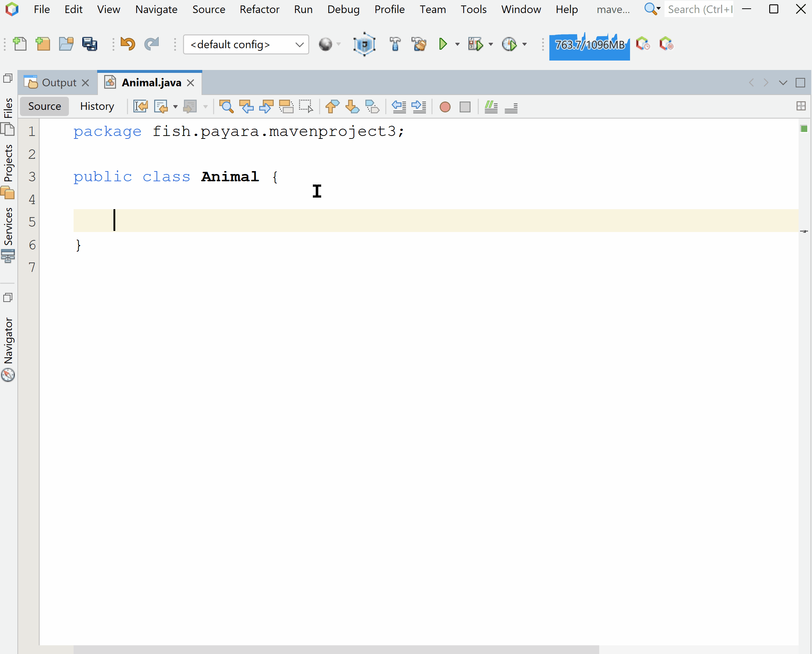The width and height of the screenshot is (812, 654).
Task: Expand the Run Project dropdown arrow
Action: [457, 45]
